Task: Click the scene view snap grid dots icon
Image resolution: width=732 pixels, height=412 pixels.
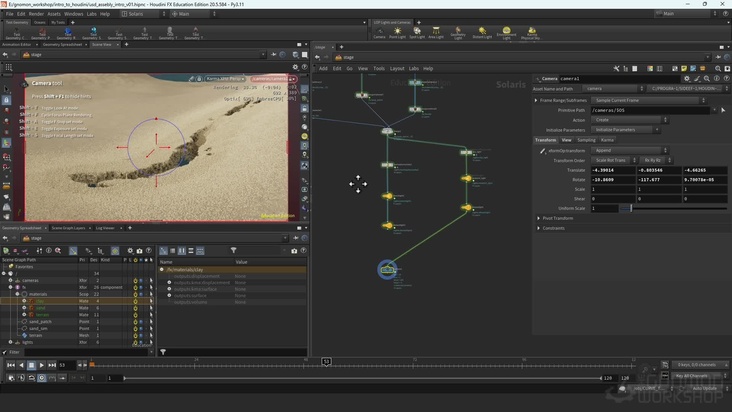Action: [x=8, y=67]
